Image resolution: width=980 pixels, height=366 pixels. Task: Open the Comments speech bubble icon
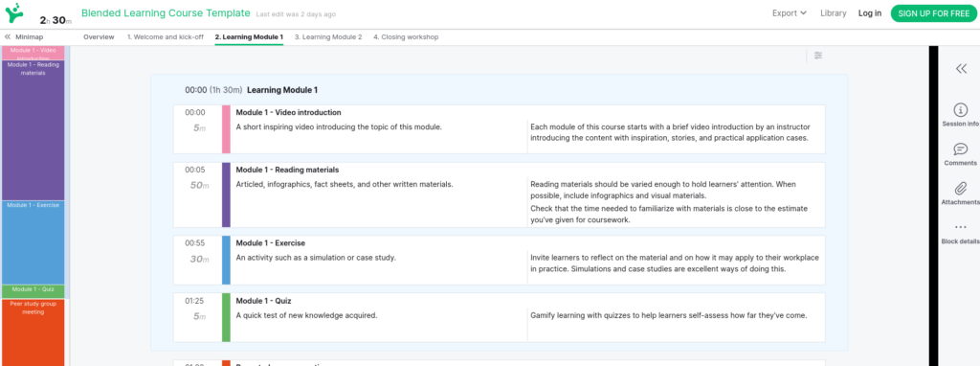click(961, 149)
